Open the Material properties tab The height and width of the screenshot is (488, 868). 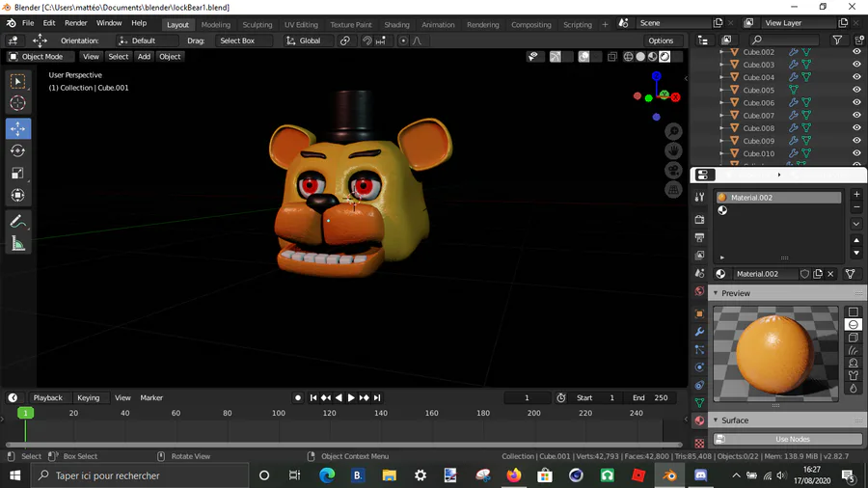click(700, 420)
